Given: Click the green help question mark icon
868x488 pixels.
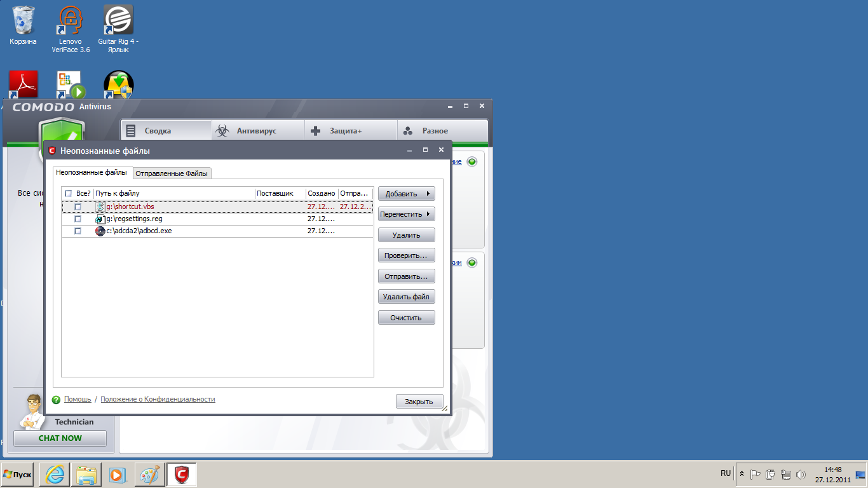Looking at the screenshot, I should point(56,400).
